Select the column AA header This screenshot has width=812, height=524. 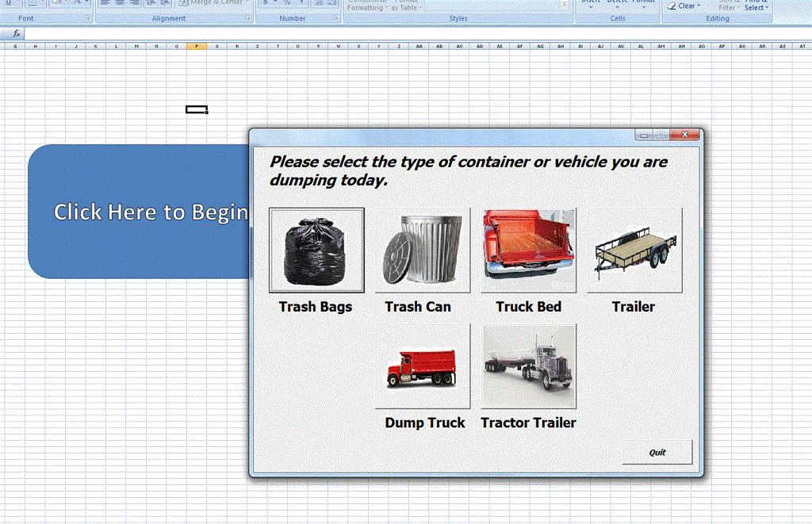click(x=419, y=47)
